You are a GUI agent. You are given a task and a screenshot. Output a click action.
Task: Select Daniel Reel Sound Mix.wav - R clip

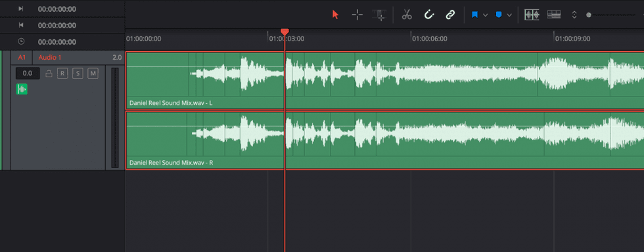[x=385, y=140]
